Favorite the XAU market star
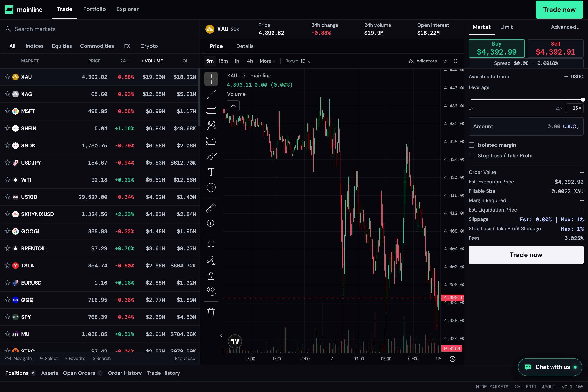Image resolution: width=588 pixels, height=392 pixels. [8, 77]
